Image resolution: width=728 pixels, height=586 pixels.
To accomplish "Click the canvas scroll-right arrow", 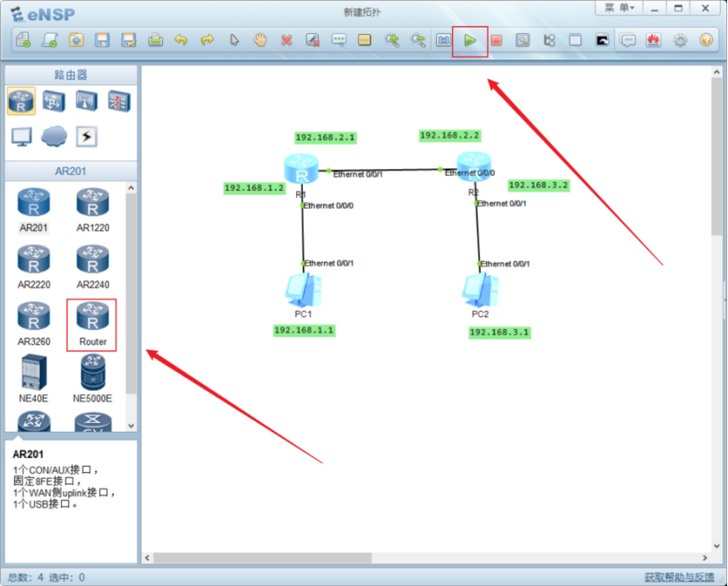I will 705,557.
